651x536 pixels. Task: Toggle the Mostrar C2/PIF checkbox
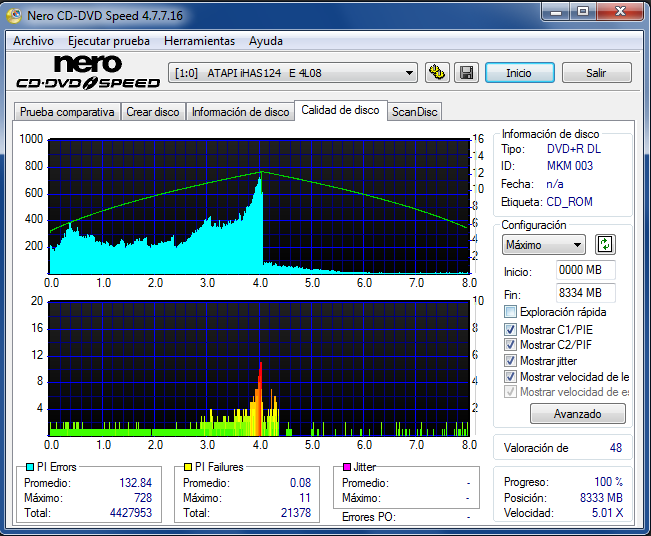click(x=510, y=345)
